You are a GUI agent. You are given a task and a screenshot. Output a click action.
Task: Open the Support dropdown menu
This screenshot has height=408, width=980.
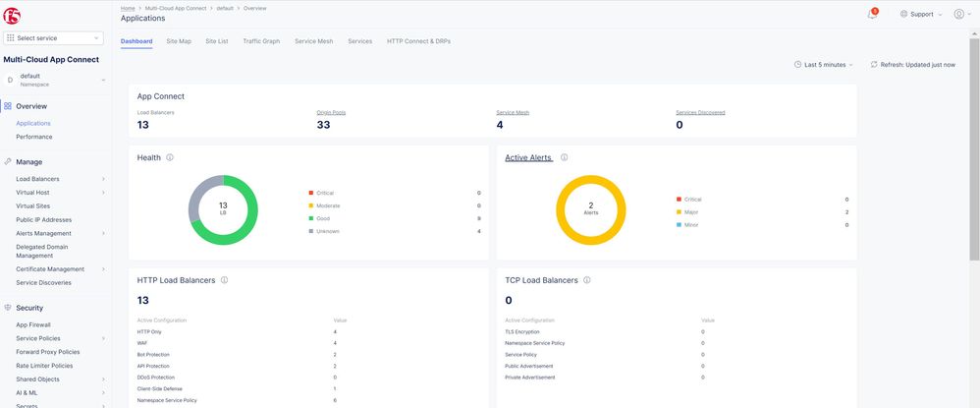coord(921,15)
